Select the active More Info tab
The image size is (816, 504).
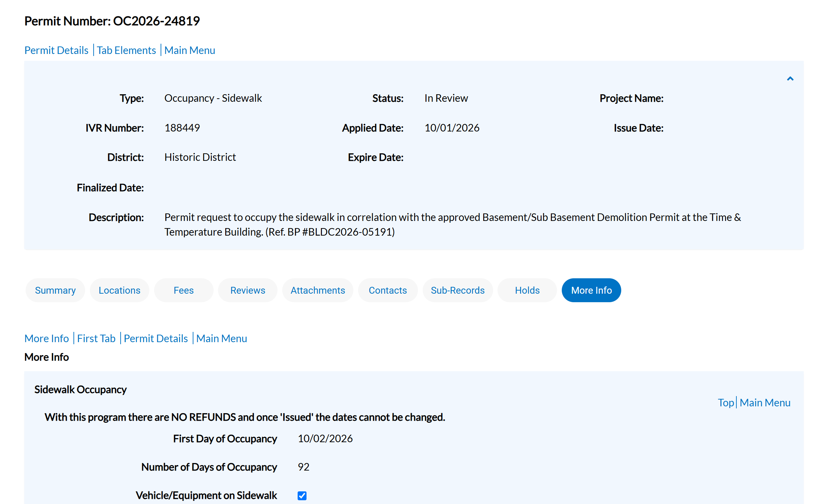point(591,290)
